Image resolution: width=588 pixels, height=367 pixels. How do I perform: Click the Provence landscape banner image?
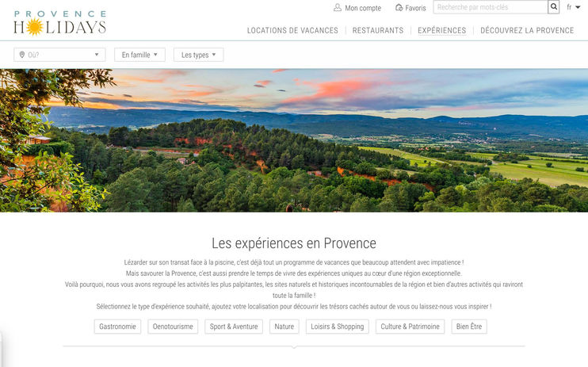(x=294, y=140)
